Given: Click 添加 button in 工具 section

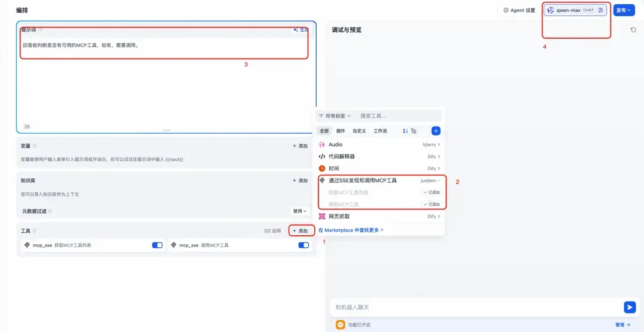Looking at the screenshot, I should (301, 231).
